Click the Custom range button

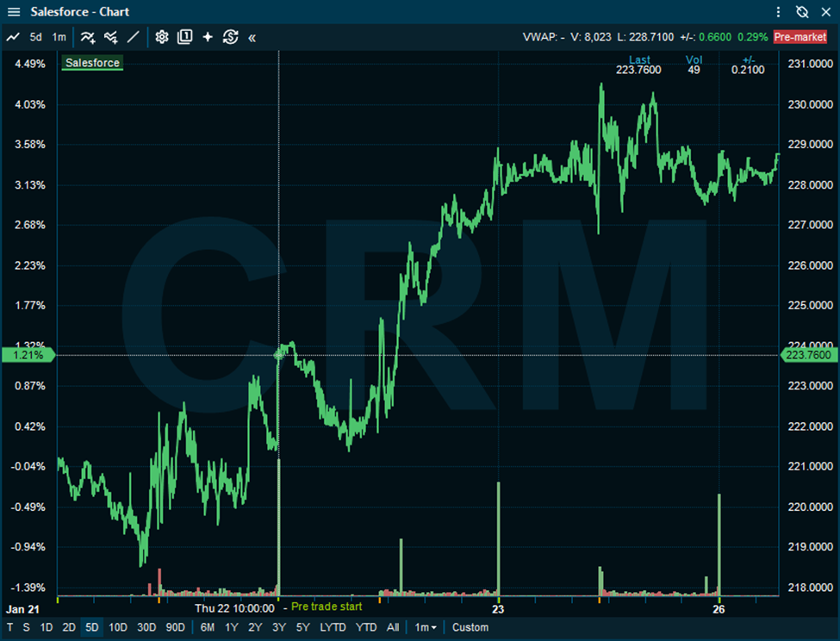pyautogui.click(x=470, y=627)
